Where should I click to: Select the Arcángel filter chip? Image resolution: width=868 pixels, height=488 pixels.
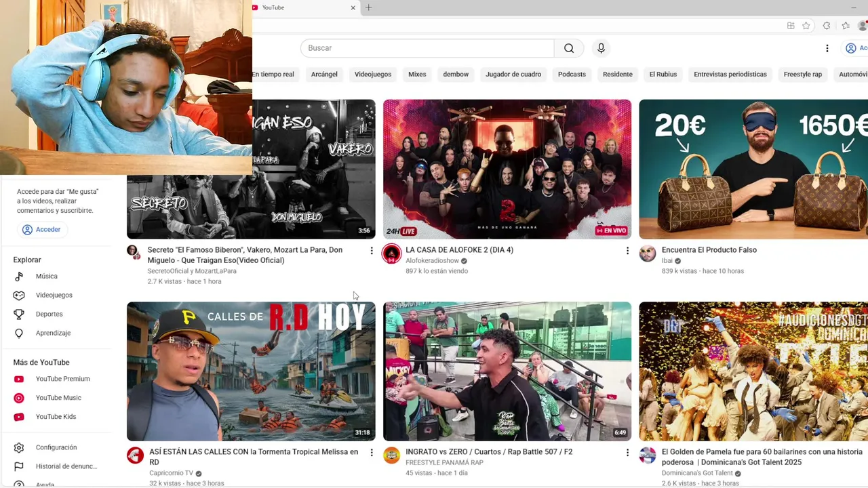pos(324,75)
